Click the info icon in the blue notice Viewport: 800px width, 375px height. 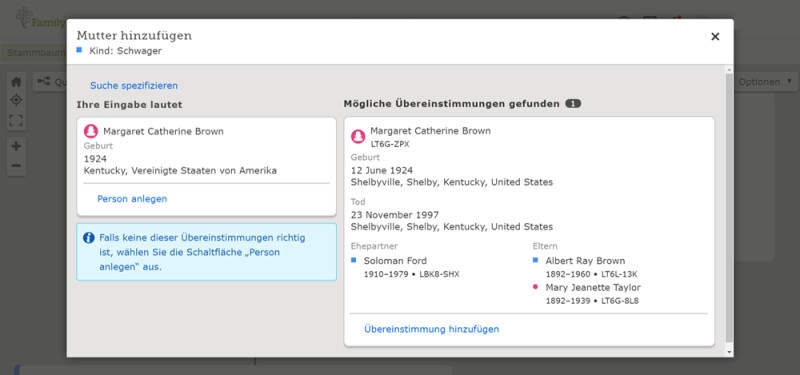pyautogui.click(x=89, y=238)
